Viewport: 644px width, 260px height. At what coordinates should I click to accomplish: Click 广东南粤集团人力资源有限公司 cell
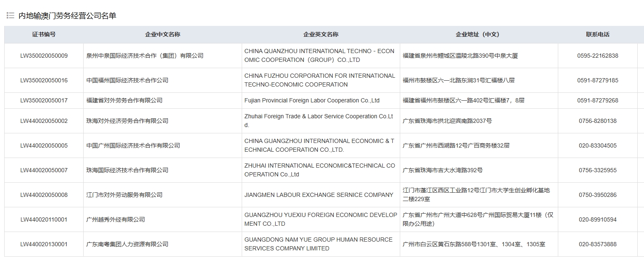pos(127,244)
